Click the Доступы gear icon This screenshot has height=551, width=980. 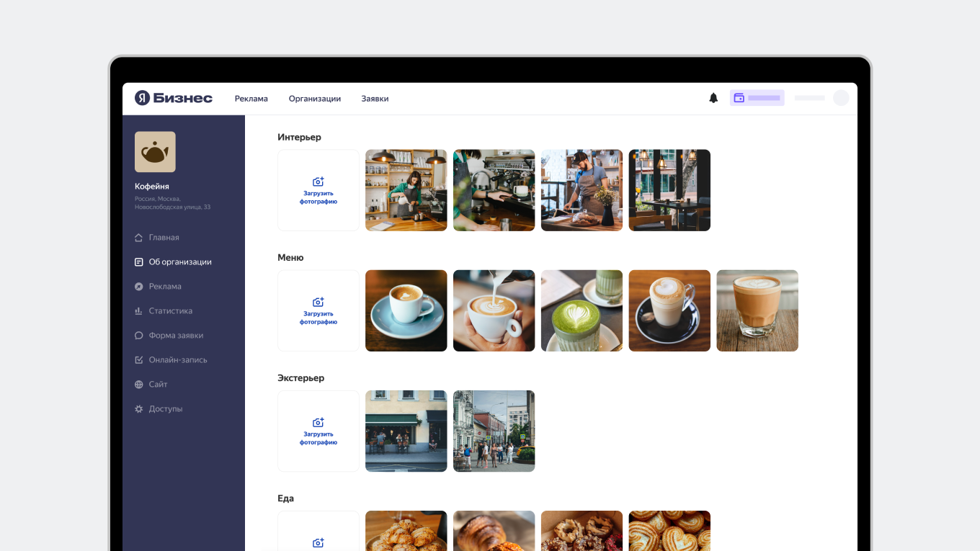(x=139, y=409)
